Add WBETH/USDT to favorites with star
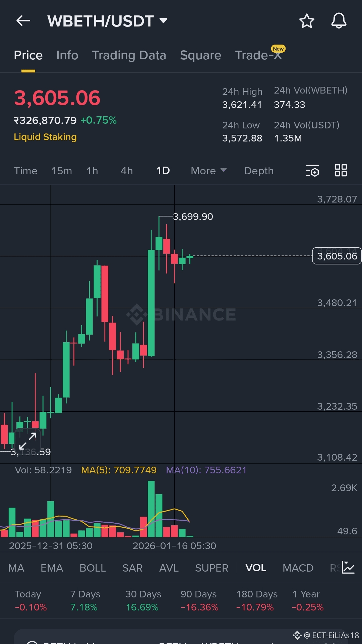The width and height of the screenshot is (362, 644). 307,21
